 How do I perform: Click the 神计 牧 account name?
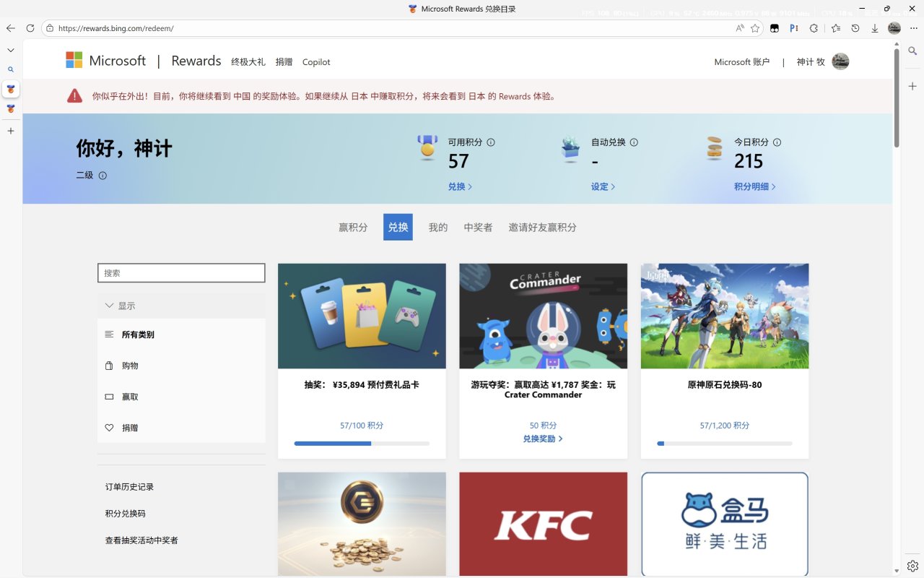(811, 62)
